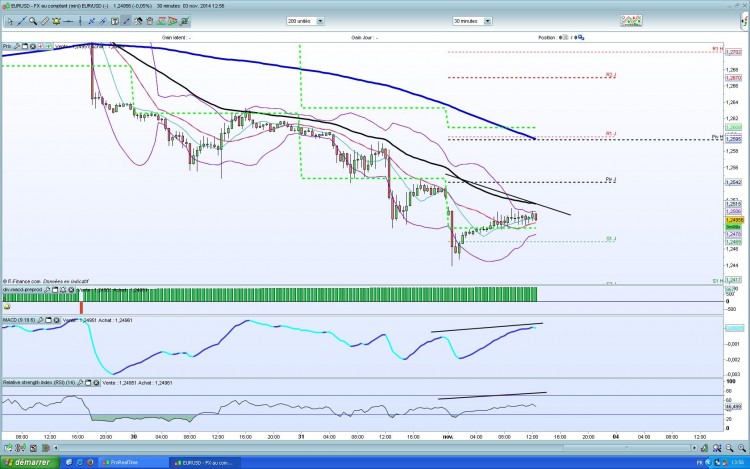Image resolution: width=750 pixels, height=469 pixels.
Task: Open the démarrer start menu
Action: (30, 462)
